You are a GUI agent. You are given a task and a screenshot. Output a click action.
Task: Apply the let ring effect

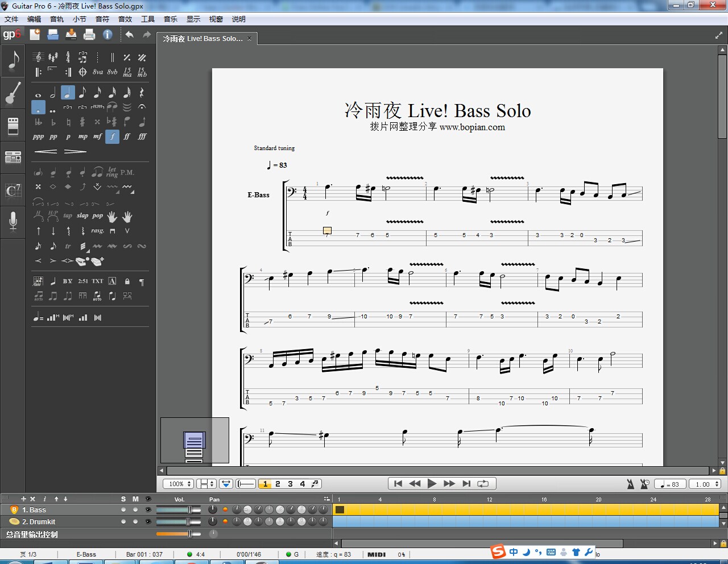point(111,172)
